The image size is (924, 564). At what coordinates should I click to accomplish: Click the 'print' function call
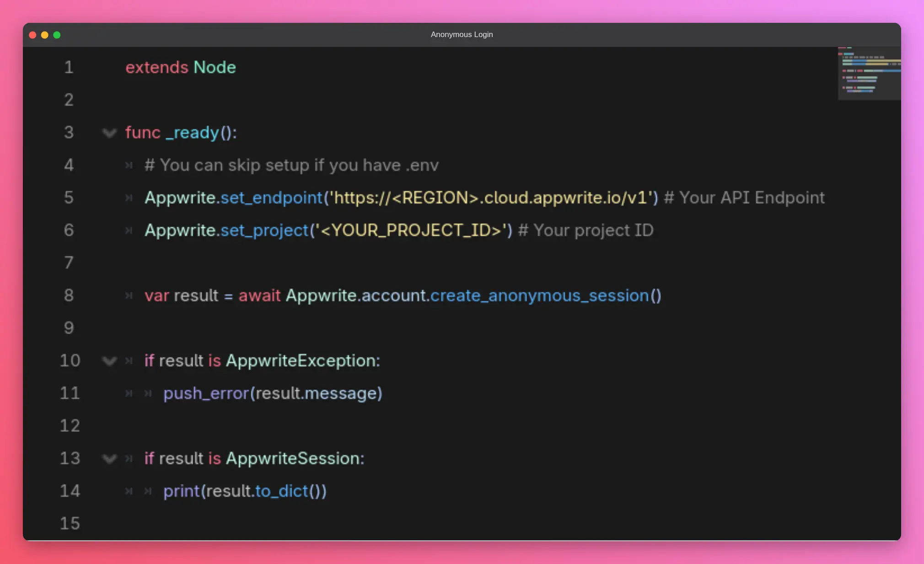(182, 491)
